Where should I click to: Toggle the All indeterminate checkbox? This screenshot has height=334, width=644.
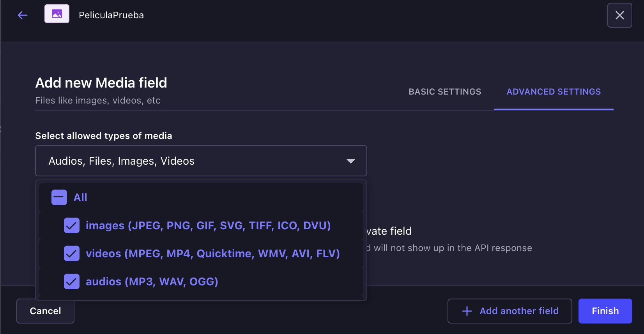59,197
